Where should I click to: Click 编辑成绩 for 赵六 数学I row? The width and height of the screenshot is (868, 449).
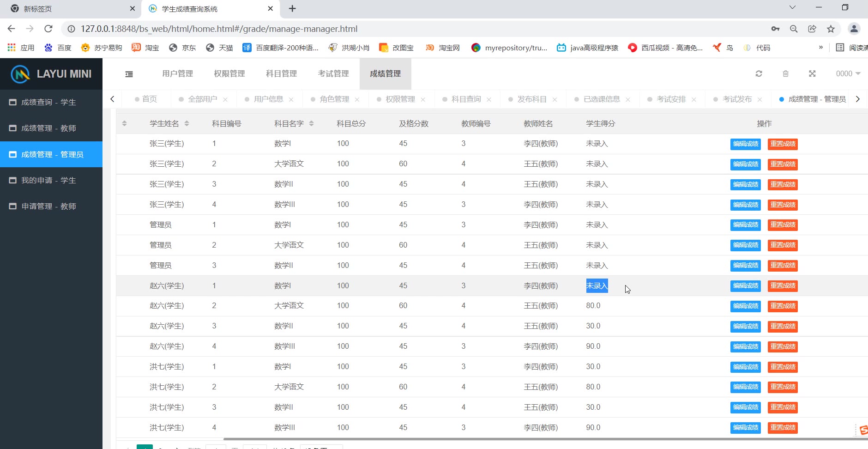tap(745, 286)
